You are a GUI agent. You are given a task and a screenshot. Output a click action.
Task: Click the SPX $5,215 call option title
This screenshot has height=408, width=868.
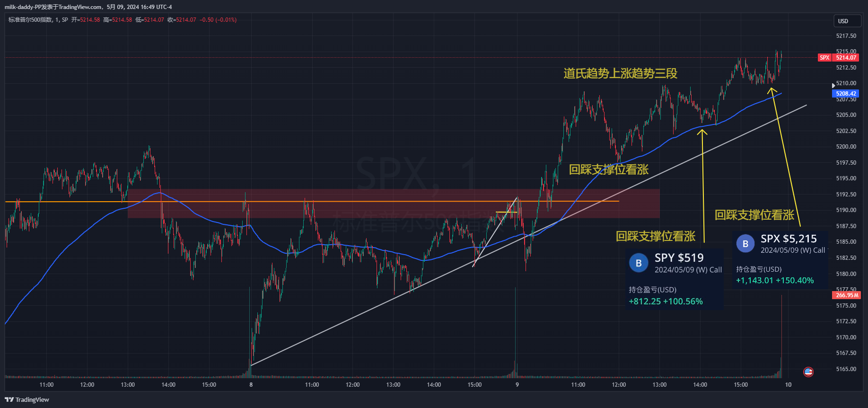coord(788,239)
